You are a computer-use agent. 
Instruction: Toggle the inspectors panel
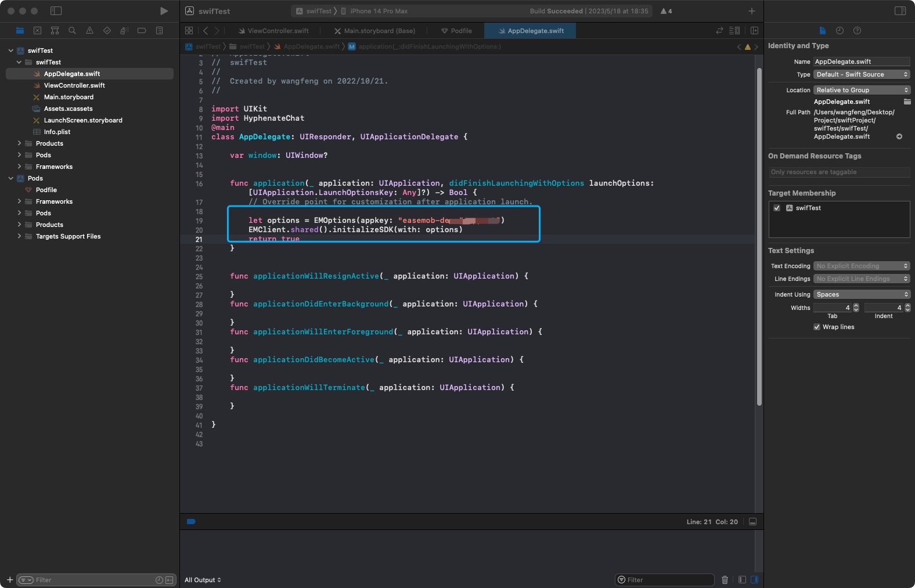[900, 11]
